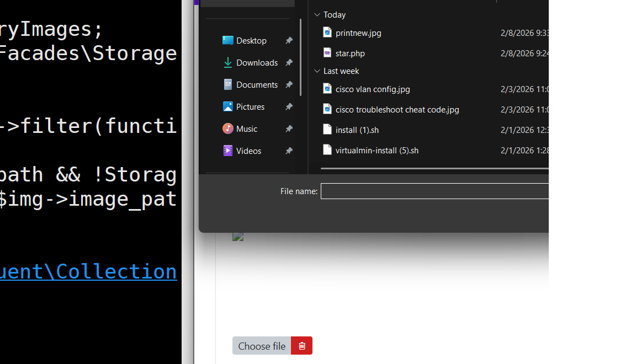Collapse the Today file group
The image size is (636, 364).
click(x=317, y=15)
